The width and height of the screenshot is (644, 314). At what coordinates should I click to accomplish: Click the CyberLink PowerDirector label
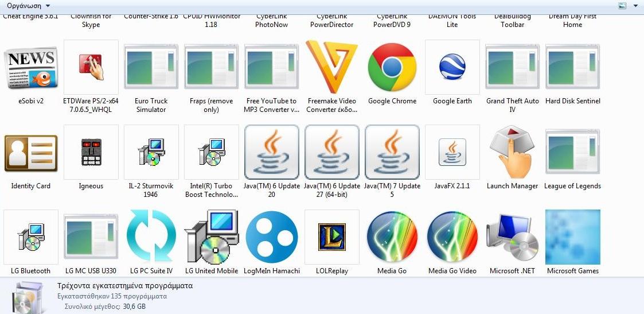point(332,21)
